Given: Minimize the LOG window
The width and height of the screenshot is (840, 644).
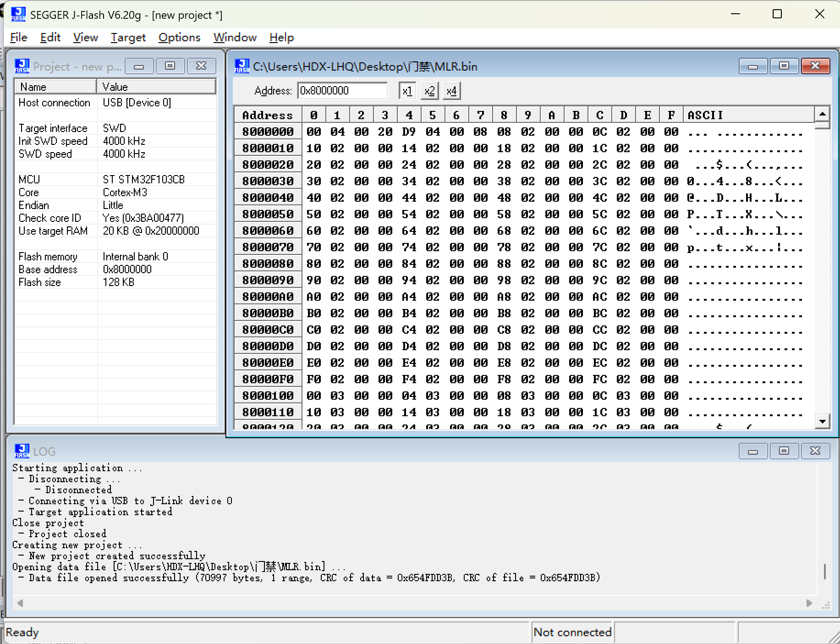Looking at the screenshot, I should 753,451.
